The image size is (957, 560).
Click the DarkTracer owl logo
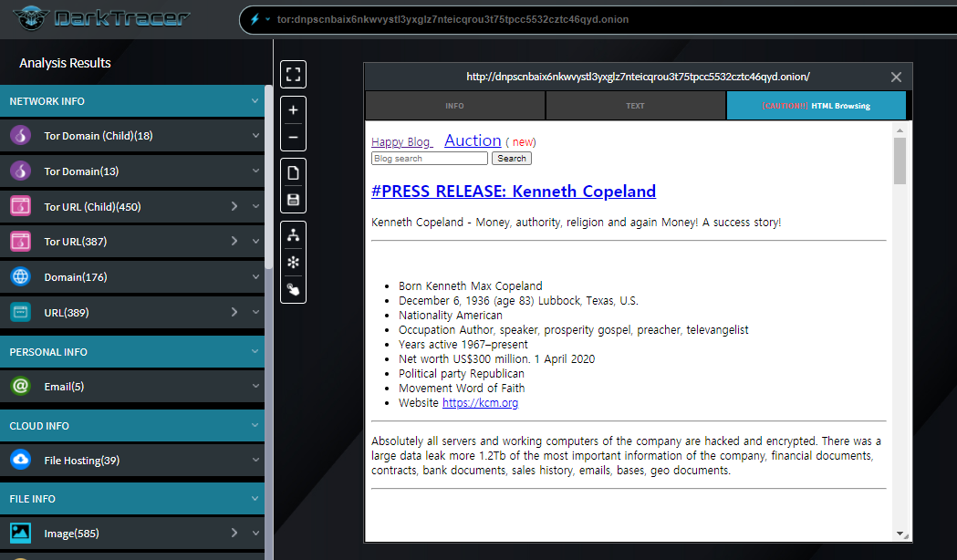click(x=30, y=17)
